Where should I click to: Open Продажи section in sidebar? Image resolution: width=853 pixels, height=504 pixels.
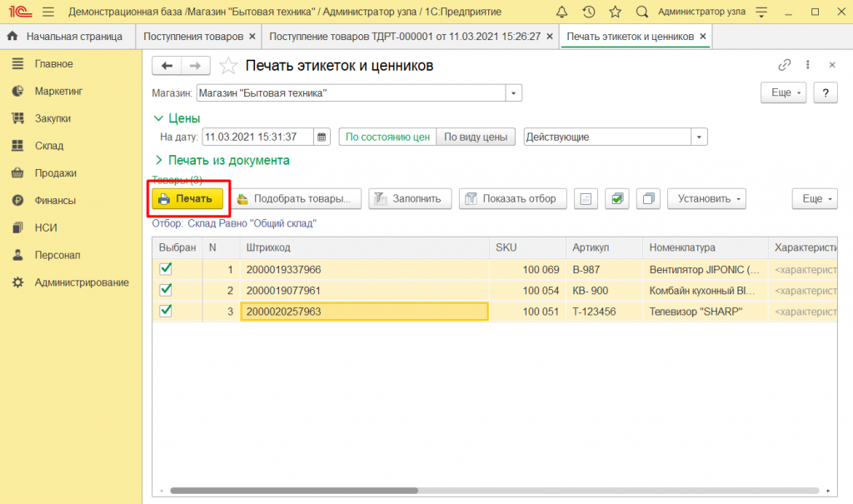click(x=55, y=173)
